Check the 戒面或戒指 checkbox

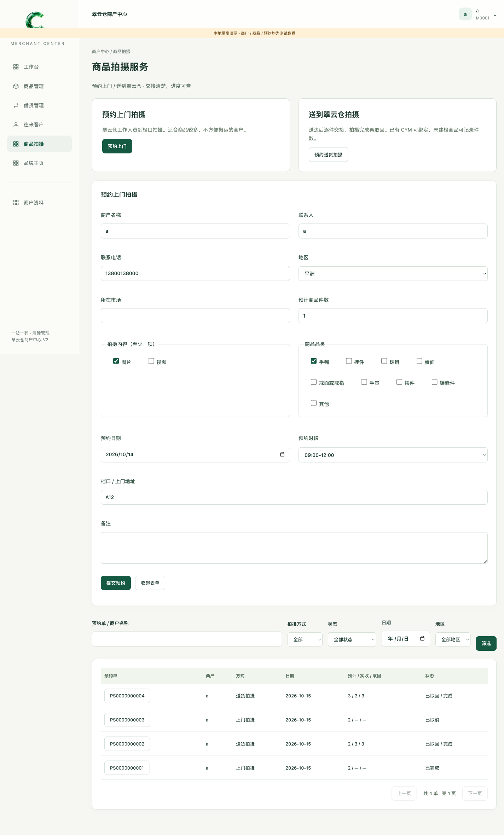pos(314,382)
